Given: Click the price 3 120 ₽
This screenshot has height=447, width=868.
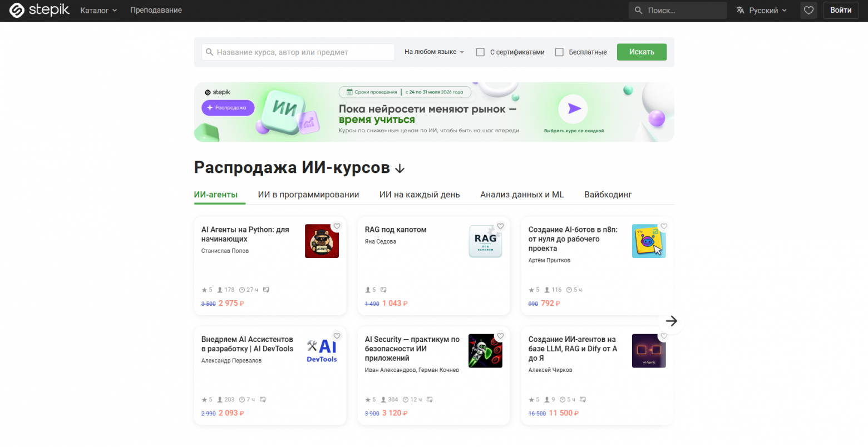Looking at the screenshot, I should click(x=395, y=413).
